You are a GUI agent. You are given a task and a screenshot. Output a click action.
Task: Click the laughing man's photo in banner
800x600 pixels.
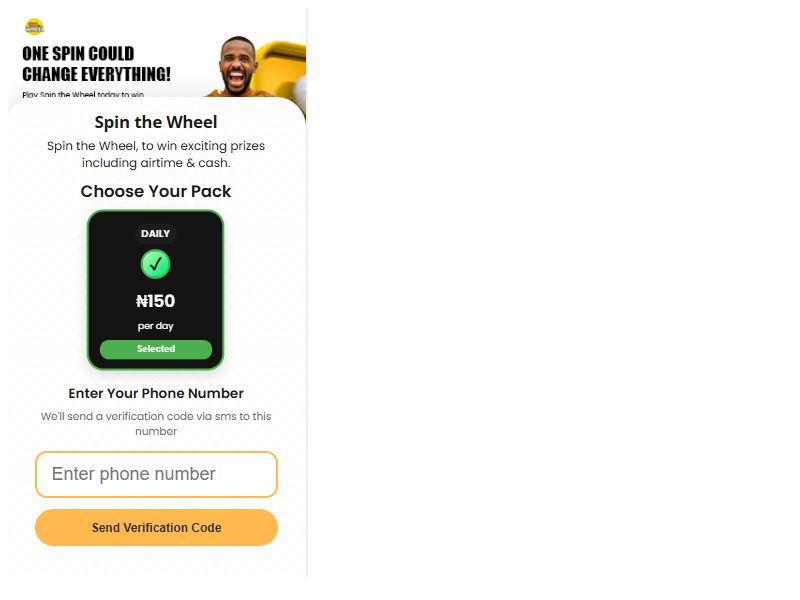(237, 66)
